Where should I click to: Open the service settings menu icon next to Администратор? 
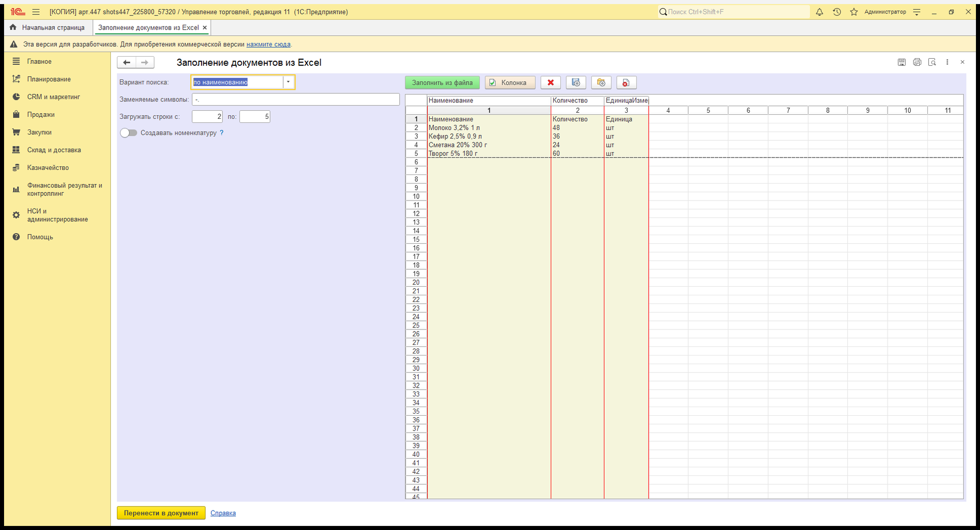[917, 12]
